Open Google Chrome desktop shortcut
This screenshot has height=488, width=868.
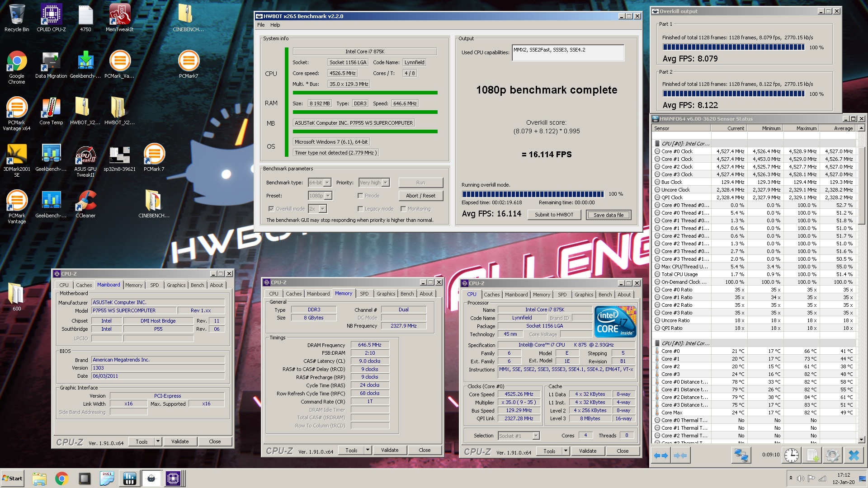[x=17, y=67]
